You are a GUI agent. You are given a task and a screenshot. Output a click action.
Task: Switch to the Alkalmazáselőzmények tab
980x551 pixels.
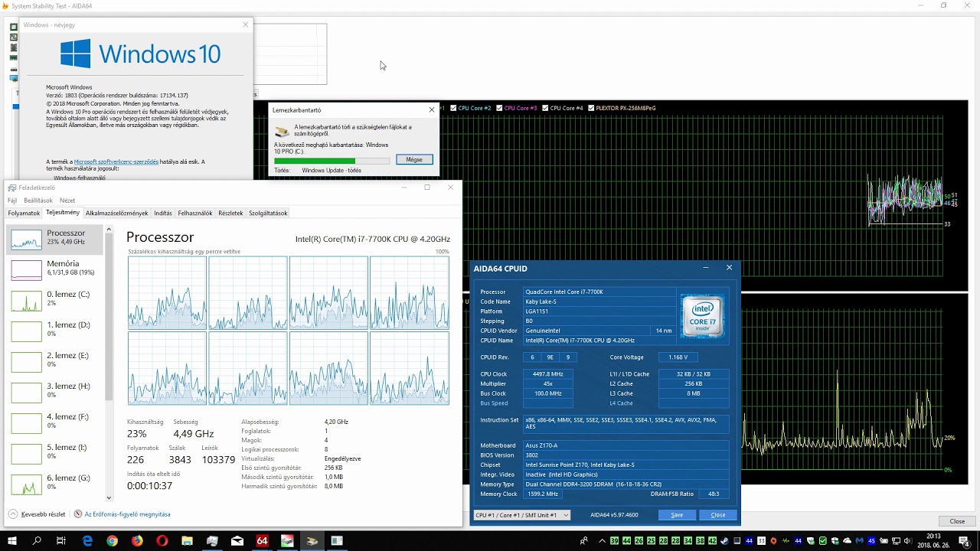tap(116, 214)
